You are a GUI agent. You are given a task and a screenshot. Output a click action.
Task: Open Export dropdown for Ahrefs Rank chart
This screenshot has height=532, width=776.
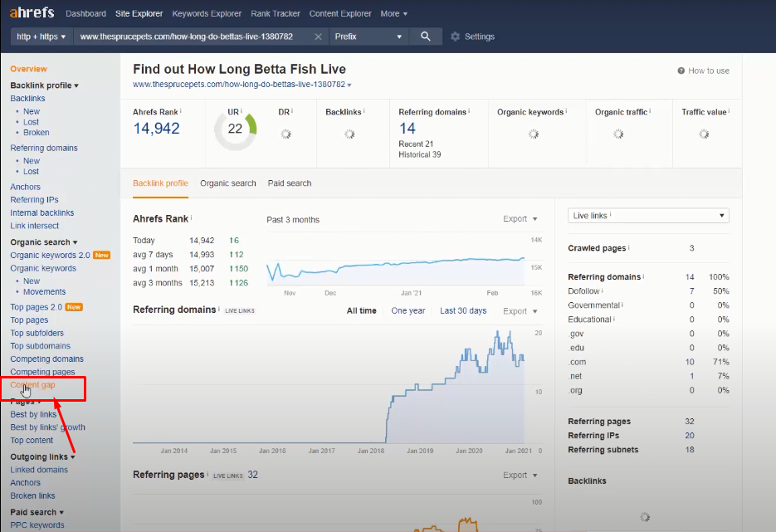(x=520, y=219)
